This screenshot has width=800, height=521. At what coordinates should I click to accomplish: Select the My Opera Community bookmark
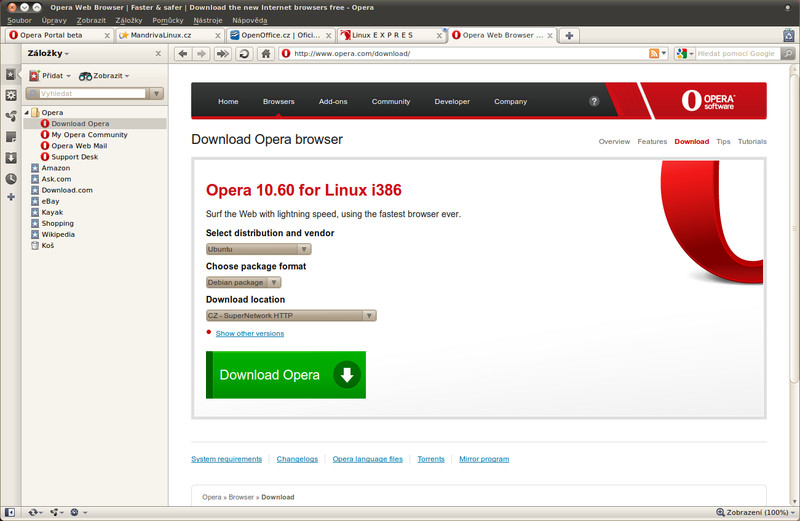pos(89,135)
